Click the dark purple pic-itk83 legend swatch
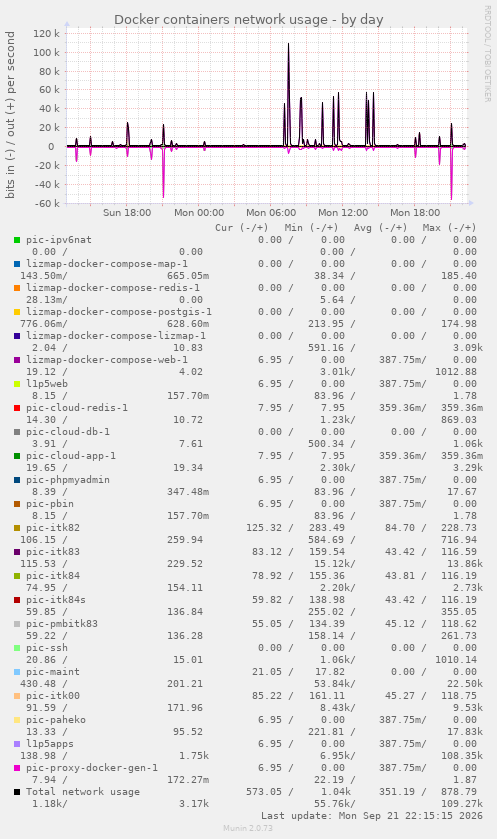 (17, 552)
